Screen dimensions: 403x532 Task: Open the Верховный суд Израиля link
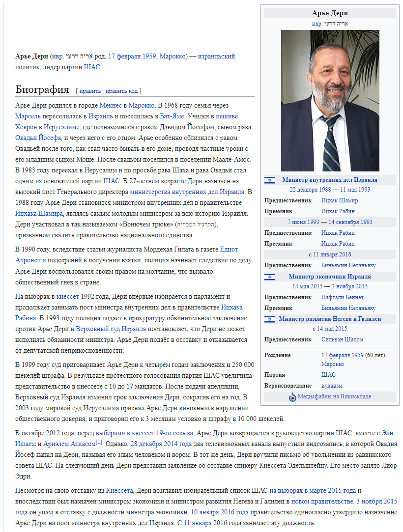[x=111, y=329]
